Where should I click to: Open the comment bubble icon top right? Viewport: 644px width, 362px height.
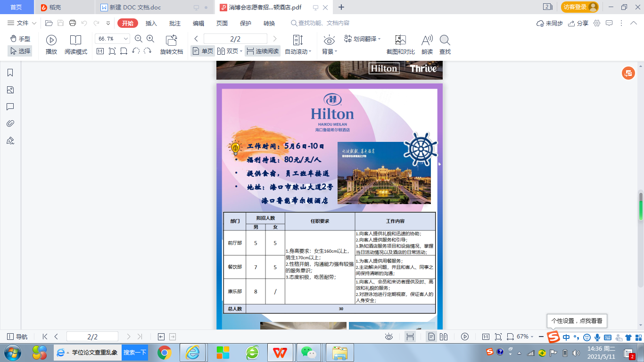[x=609, y=23]
